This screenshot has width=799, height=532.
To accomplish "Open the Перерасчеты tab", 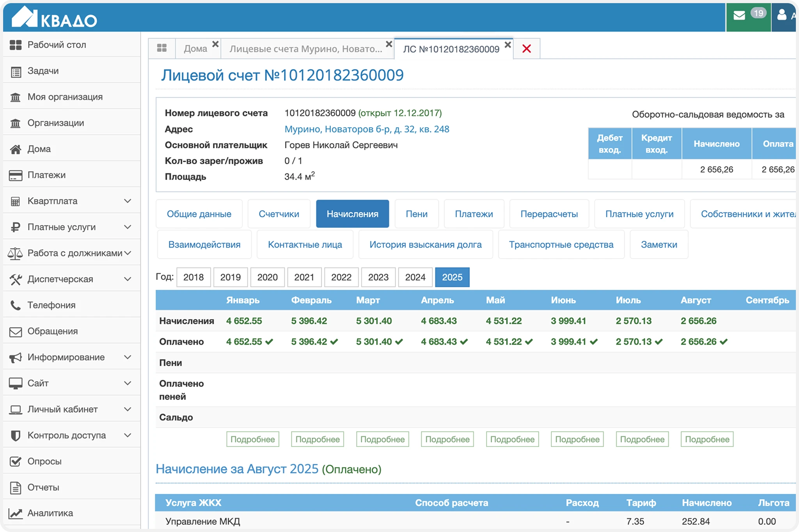I will point(549,214).
